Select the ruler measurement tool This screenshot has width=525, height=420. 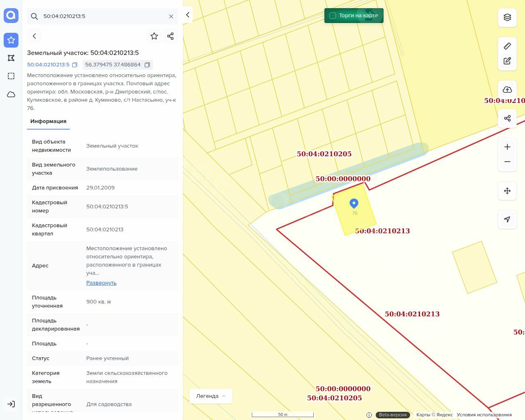pyautogui.click(x=507, y=46)
